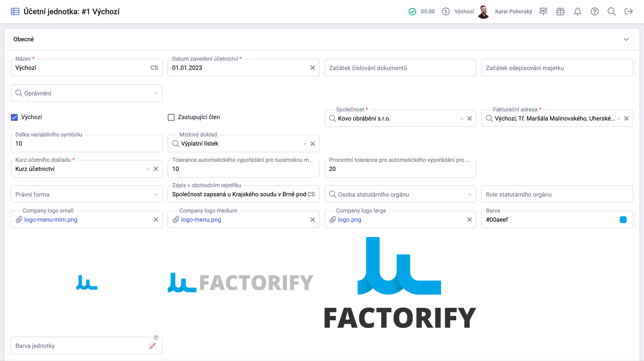Screen dimensions: 644x361
Task: Remove the Company logo large file
Action: point(469,220)
